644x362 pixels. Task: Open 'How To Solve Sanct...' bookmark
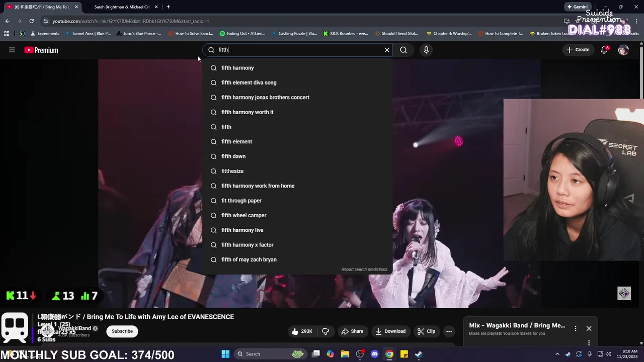[x=191, y=34]
